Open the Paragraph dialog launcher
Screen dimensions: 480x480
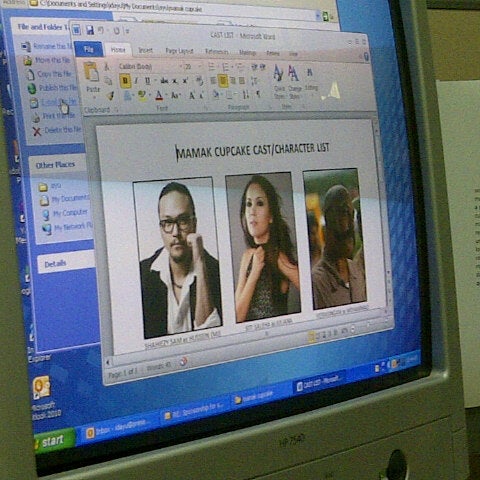(271, 107)
